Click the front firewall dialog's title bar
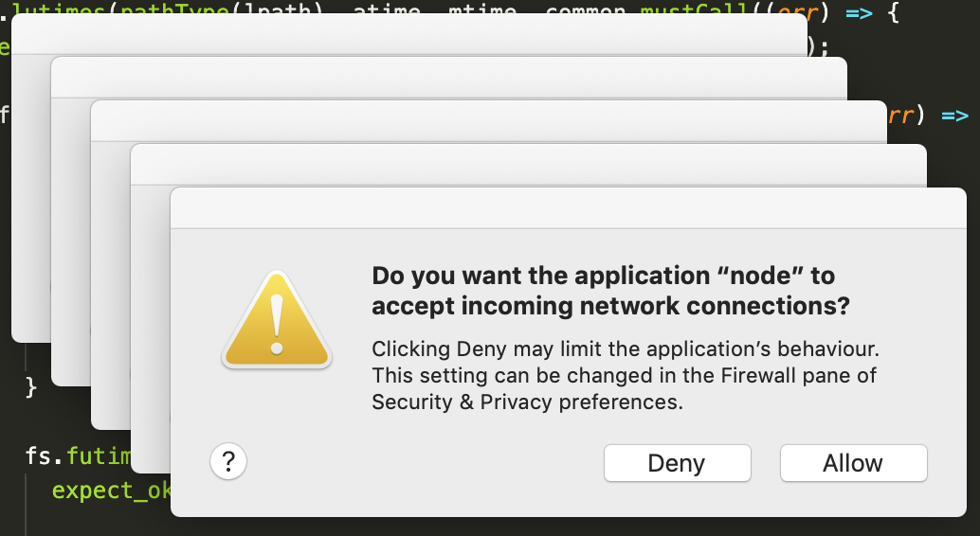The height and width of the screenshot is (536, 980). point(567,208)
